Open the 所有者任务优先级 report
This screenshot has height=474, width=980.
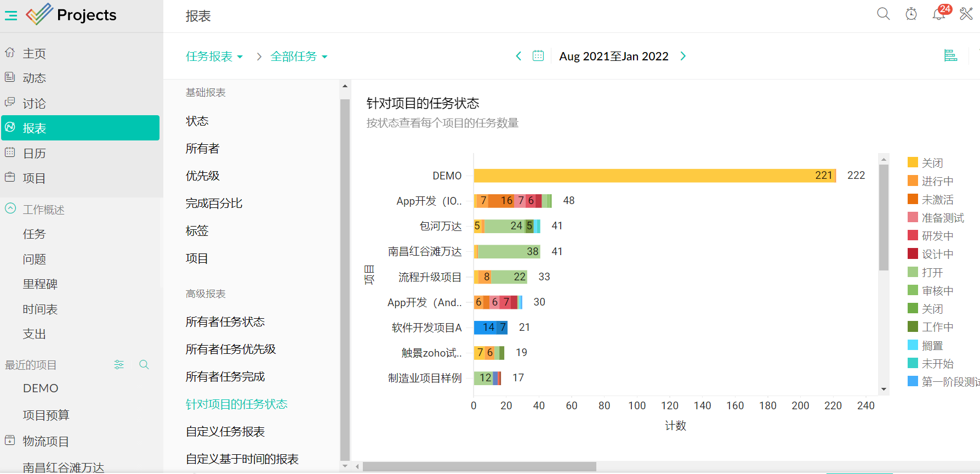[231, 349]
